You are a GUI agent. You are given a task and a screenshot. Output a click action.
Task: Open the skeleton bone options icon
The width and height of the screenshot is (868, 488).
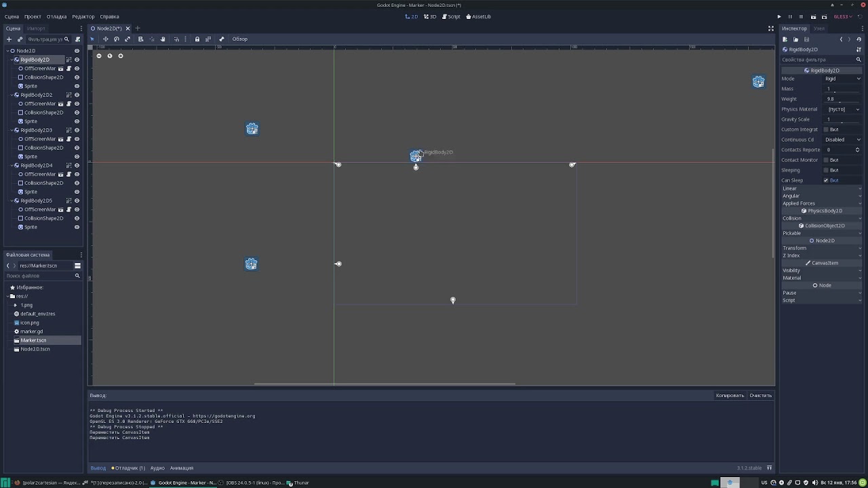tap(221, 39)
